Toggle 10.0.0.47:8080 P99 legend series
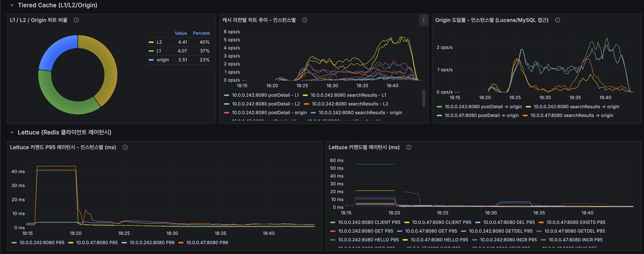The image size is (644, 254). pyautogui.click(x=207, y=242)
